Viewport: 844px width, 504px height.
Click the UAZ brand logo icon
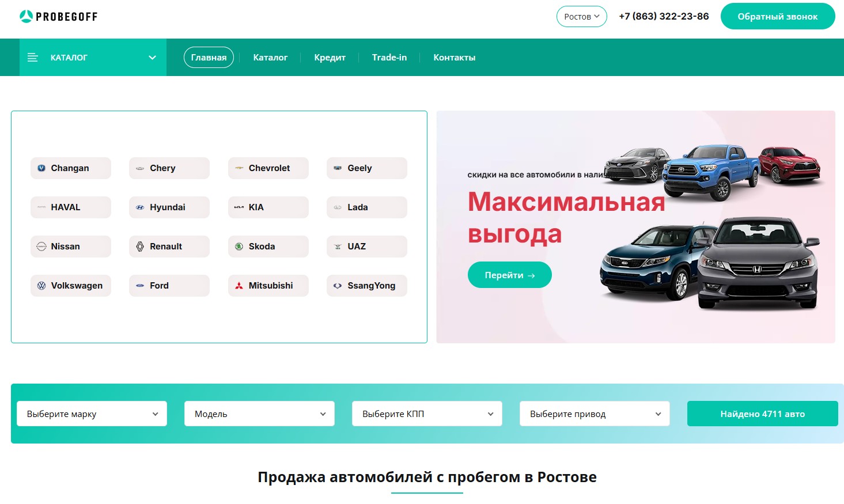(x=338, y=247)
